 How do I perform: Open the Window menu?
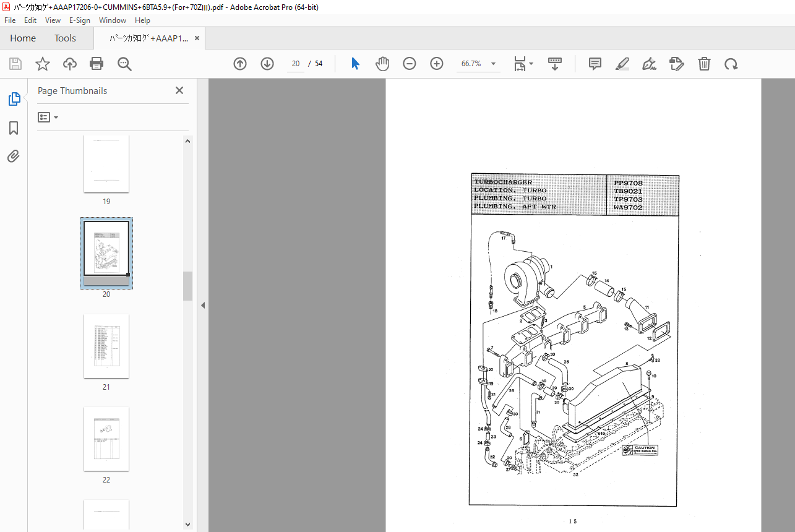coord(113,20)
